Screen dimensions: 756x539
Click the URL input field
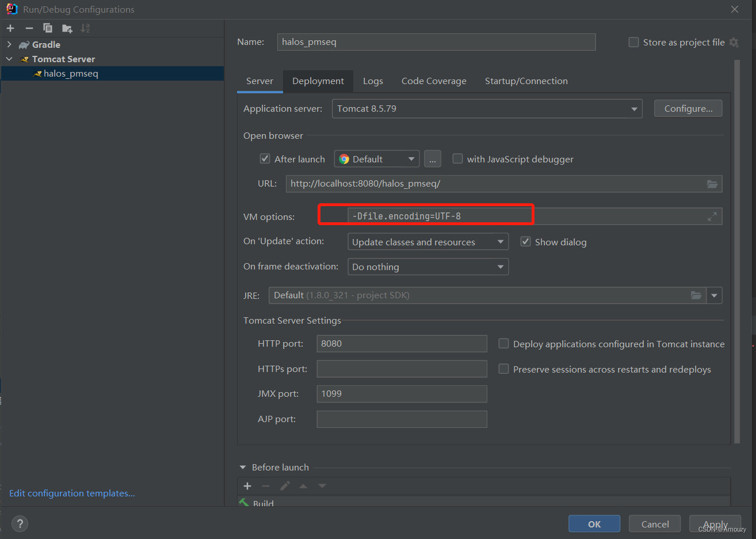(x=504, y=184)
